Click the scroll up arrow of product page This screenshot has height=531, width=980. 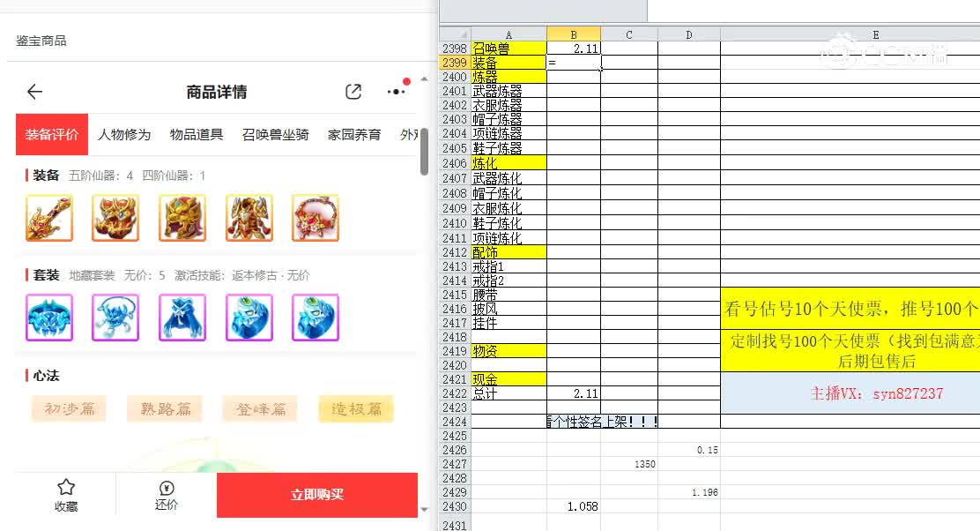coord(425,79)
